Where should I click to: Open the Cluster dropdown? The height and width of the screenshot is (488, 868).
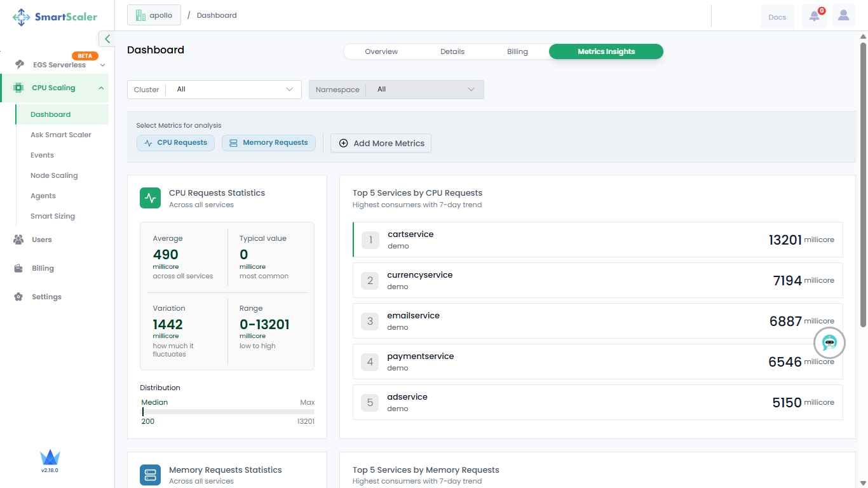point(214,90)
